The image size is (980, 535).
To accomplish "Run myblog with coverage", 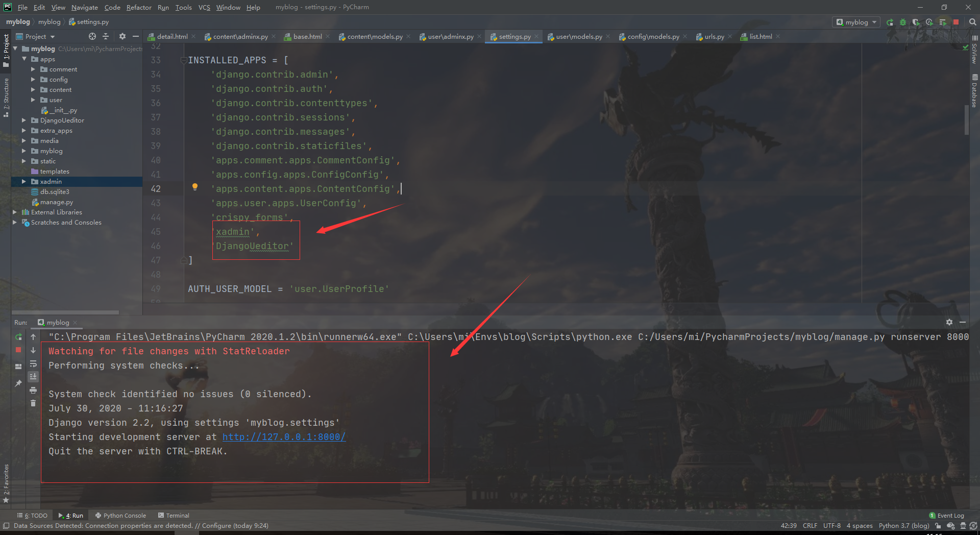I will 916,22.
